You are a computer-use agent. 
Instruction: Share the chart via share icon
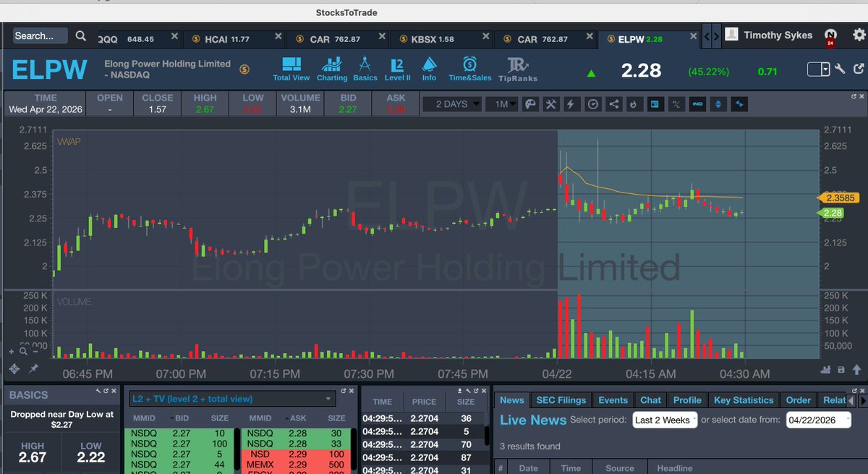point(613,104)
